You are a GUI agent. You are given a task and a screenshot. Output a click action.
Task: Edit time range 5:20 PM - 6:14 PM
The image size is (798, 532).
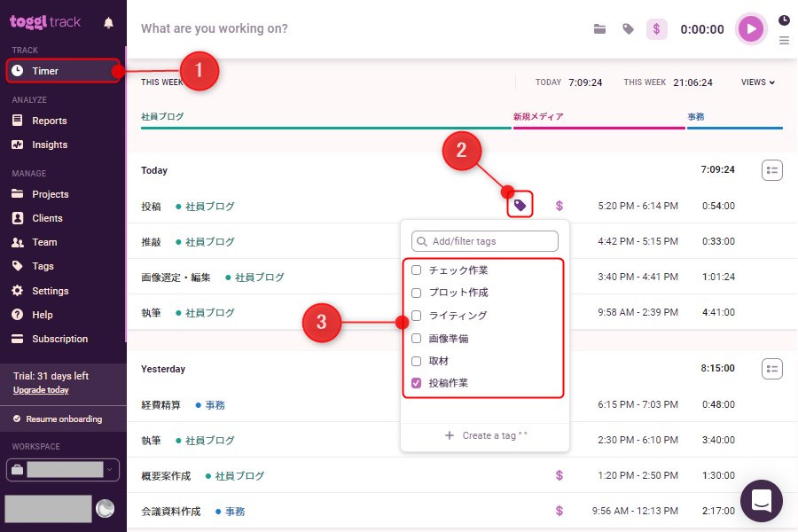tap(638, 206)
